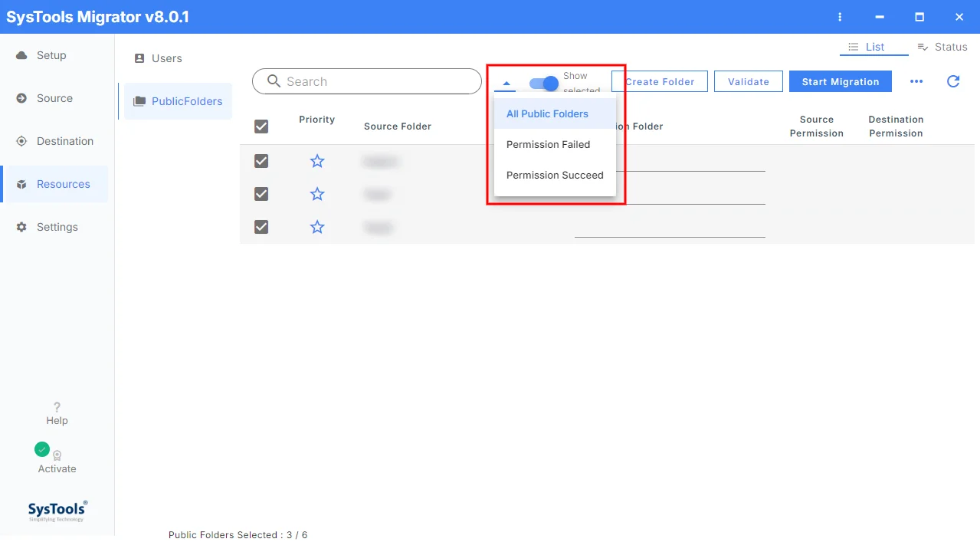This screenshot has height=552, width=980.
Task: Click the Public Folders Selected status text
Action: pyautogui.click(x=238, y=535)
